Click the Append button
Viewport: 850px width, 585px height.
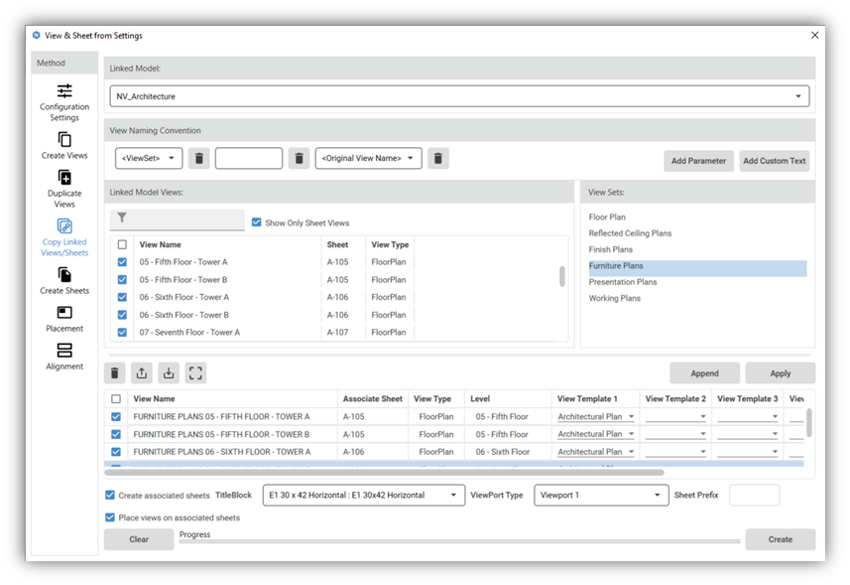tap(704, 373)
